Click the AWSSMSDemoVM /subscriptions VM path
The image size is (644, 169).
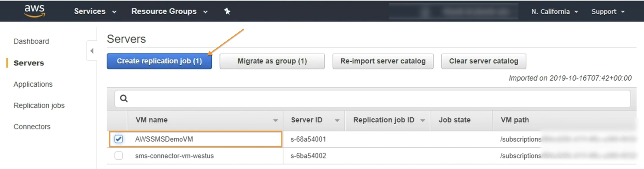(521, 139)
